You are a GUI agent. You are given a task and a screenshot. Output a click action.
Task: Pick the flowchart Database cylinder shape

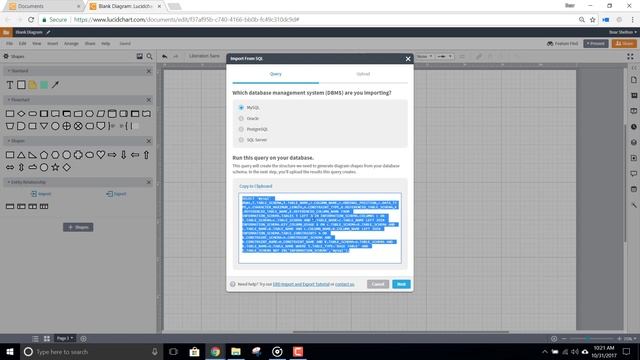coord(112,114)
